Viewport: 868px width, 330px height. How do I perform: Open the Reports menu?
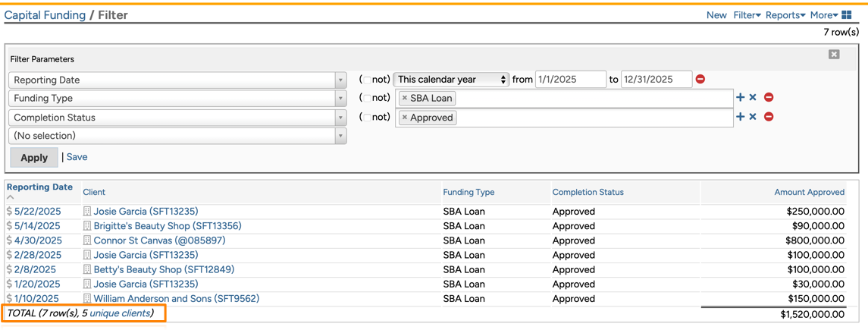(785, 15)
